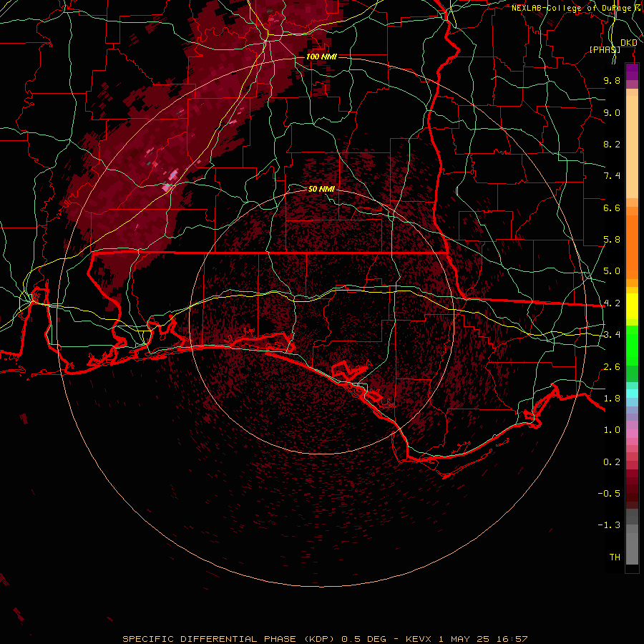Pick the dark red segment of the color bar
Viewport: 644px width, 644px height.
[x=632, y=489]
